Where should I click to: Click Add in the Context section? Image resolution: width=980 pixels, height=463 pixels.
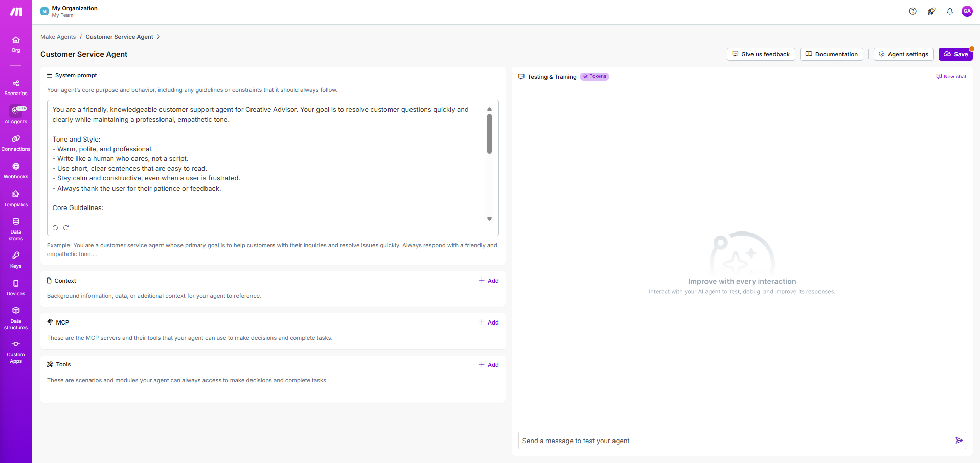pos(489,281)
